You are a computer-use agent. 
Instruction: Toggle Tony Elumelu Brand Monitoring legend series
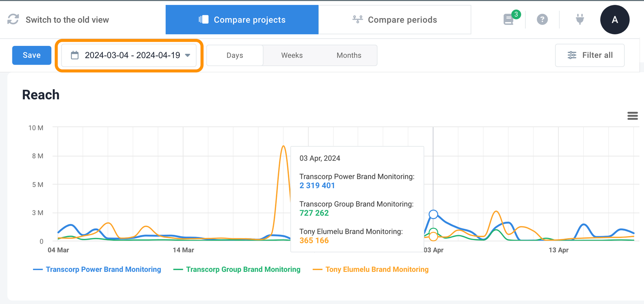tap(371, 269)
